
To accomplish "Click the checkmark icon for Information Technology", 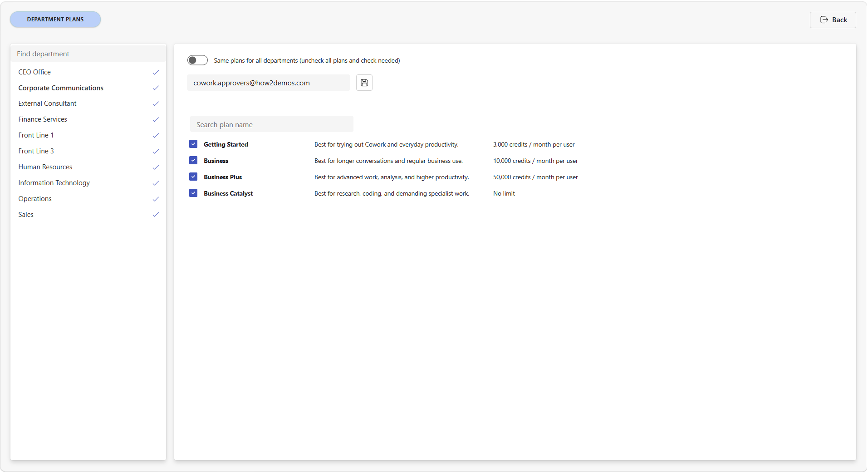I will tap(156, 183).
